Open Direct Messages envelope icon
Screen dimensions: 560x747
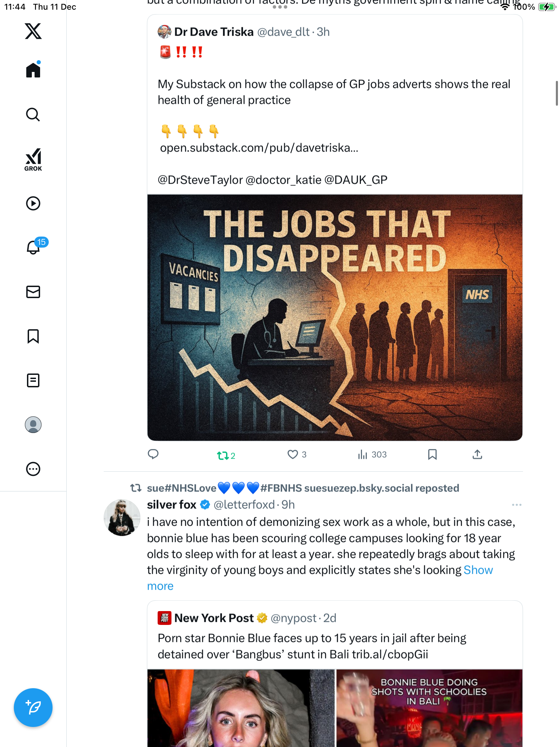coord(33,292)
